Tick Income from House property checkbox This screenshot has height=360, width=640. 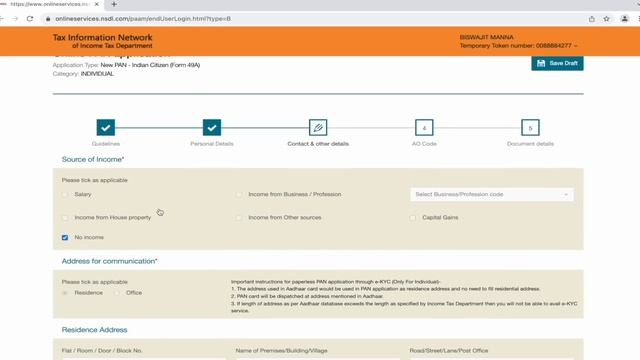pos(65,218)
